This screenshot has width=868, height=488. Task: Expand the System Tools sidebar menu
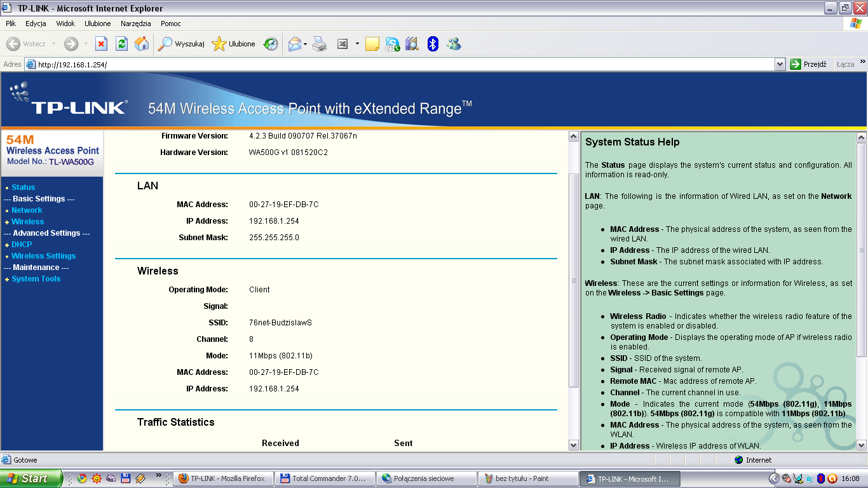coord(36,279)
